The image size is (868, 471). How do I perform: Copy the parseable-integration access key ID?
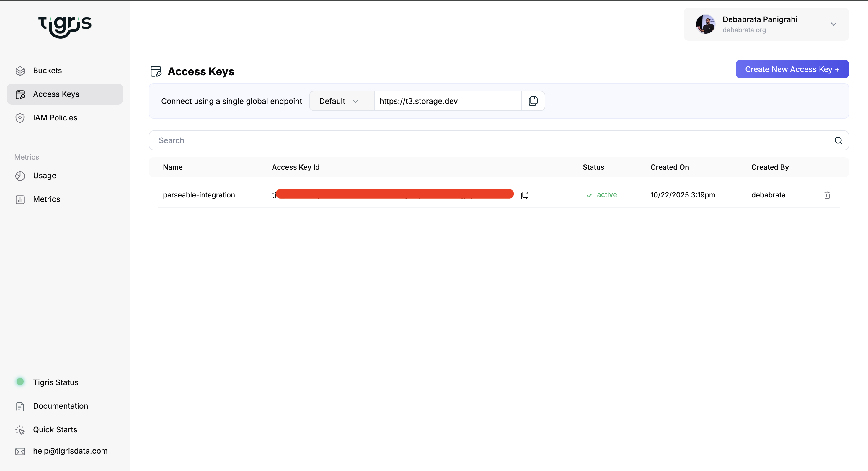(x=524, y=195)
